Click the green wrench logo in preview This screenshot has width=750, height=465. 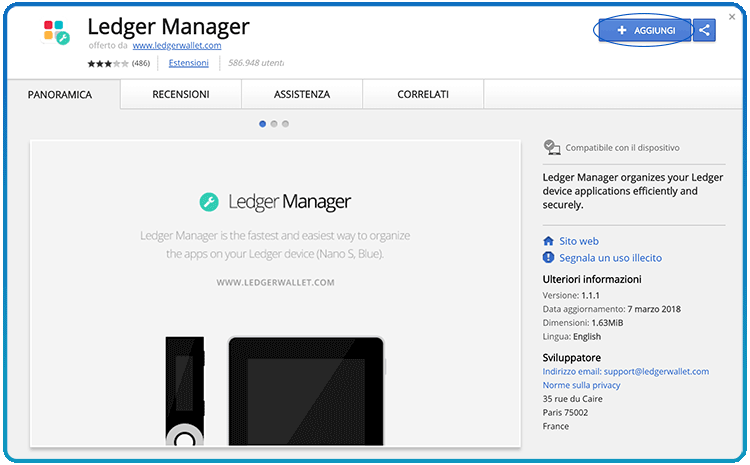point(209,202)
